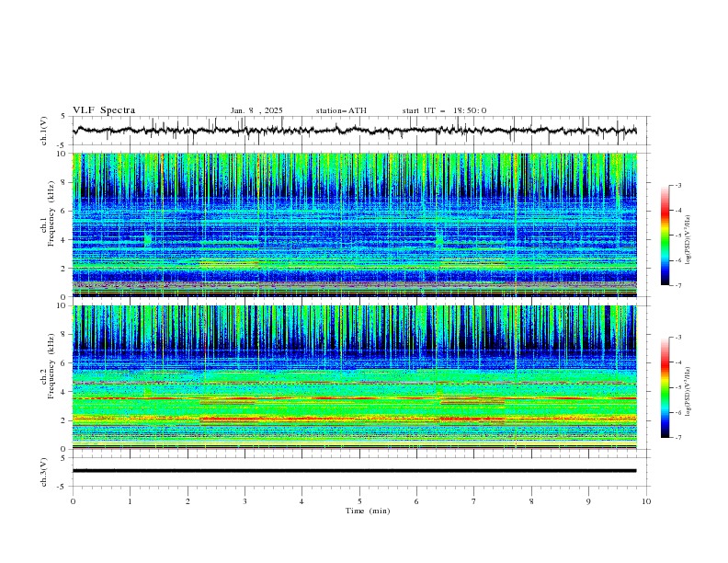Click inside the ch.2 spectrogram panel

pyautogui.click(x=355, y=377)
